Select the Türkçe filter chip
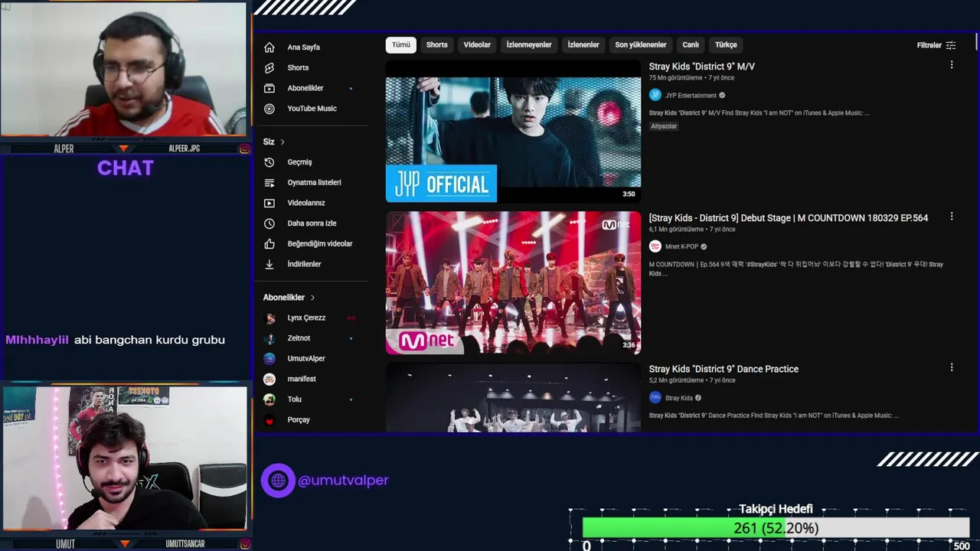980x551 pixels. pos(726,45)
